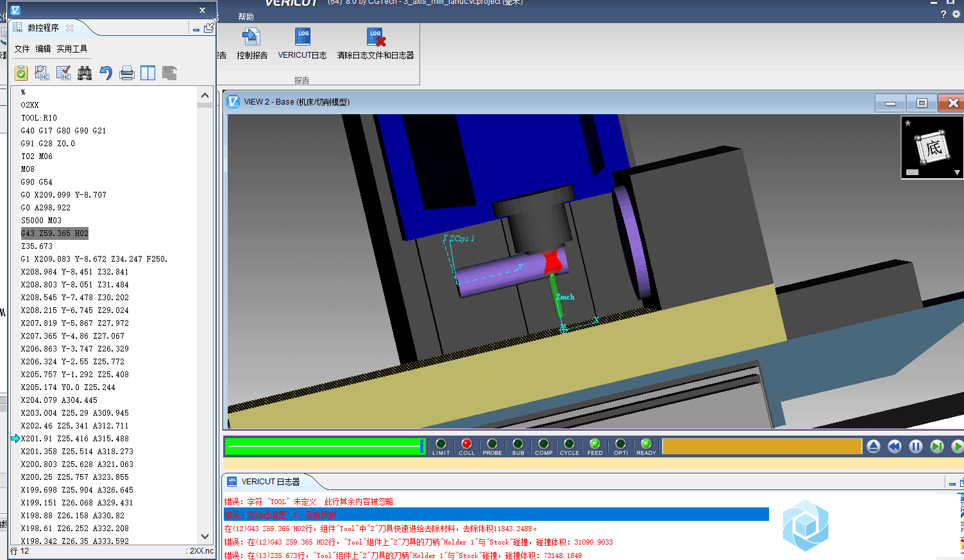
Task: Select NC line O2XX
Action: click(x=30, y=105)
